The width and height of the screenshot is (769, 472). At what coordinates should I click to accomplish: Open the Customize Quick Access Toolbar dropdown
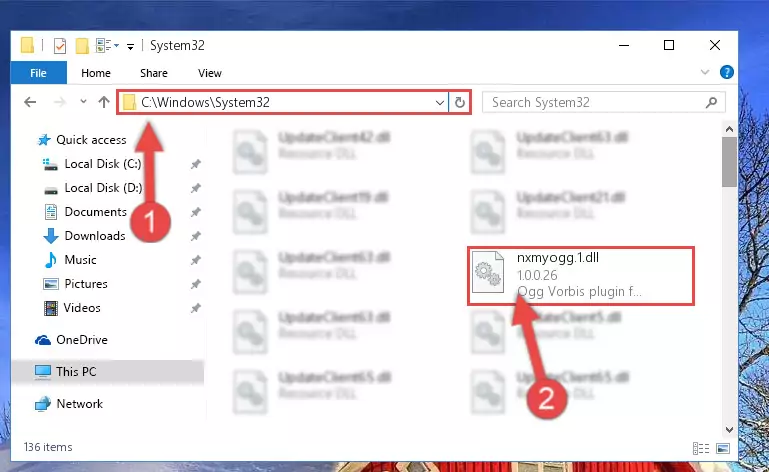pos(130,46)
